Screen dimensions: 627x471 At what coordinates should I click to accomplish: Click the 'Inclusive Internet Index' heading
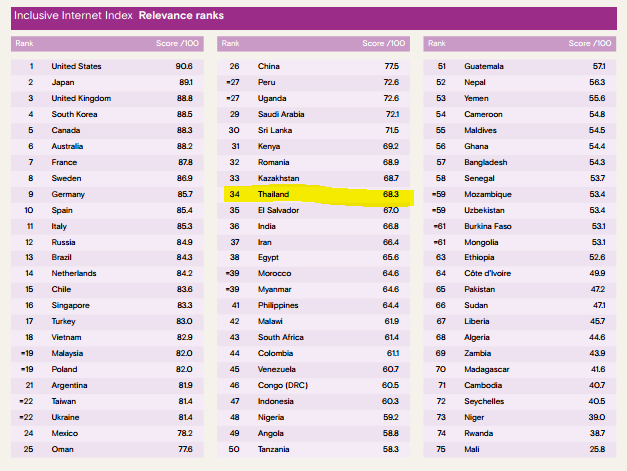(x=73, y=16)
